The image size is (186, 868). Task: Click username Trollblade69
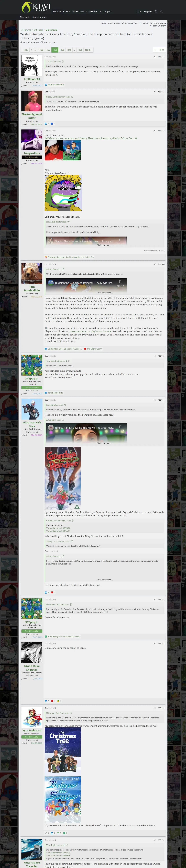[x=32, y=79]
